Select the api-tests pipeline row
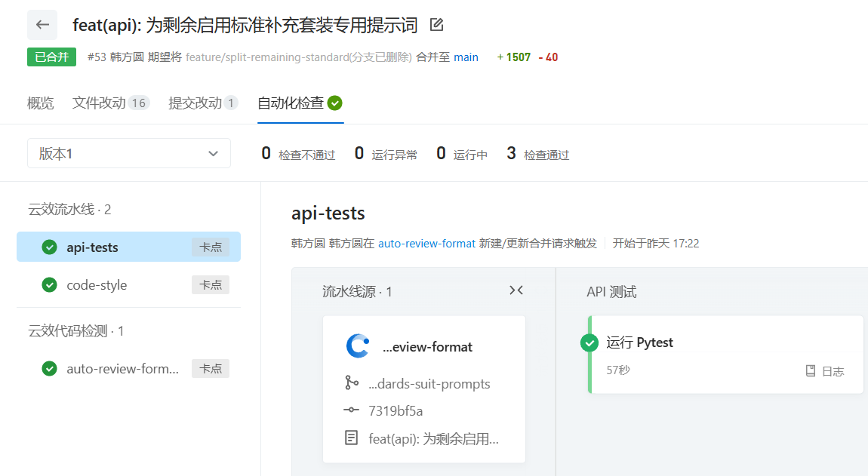Screen dimensions: 868x476 [x=128, y=247]
